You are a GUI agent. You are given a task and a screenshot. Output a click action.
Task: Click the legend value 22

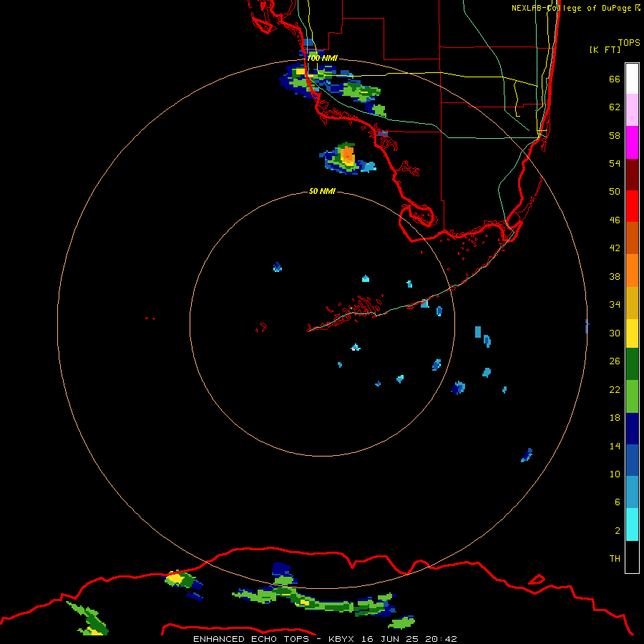[615, 389]
